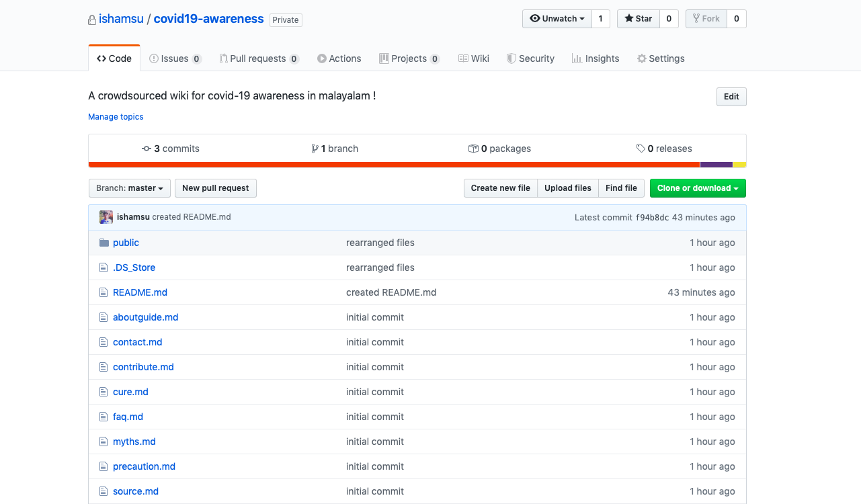The height and width of the screenshot is (504, 861).
Task: Click New pull request button
Action: [x=216, y=188]
